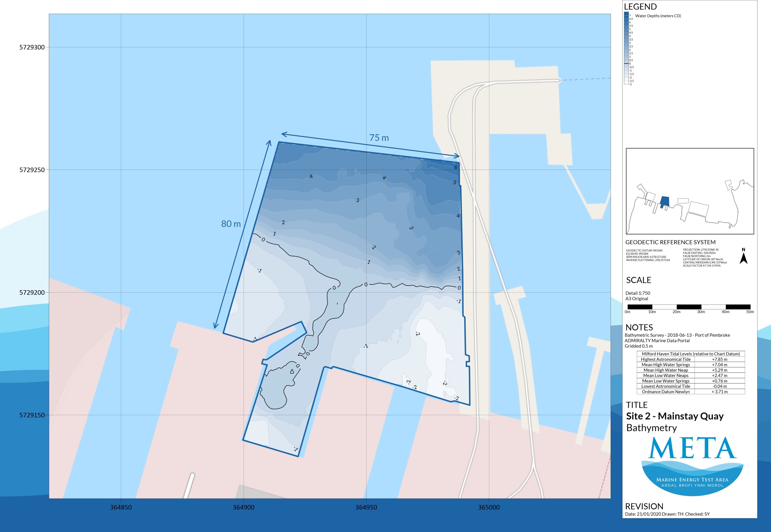The height and width of the screenshot is (532, 771).
Task: Click the 364950 easting axis label
Action: [x=366, y=507]
